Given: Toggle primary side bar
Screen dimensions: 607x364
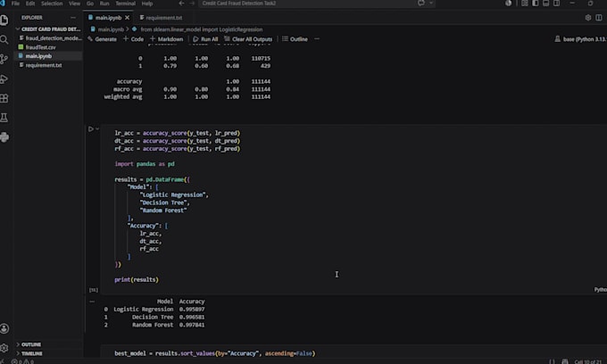Looking at the screenshot, I should click(535, 3).
